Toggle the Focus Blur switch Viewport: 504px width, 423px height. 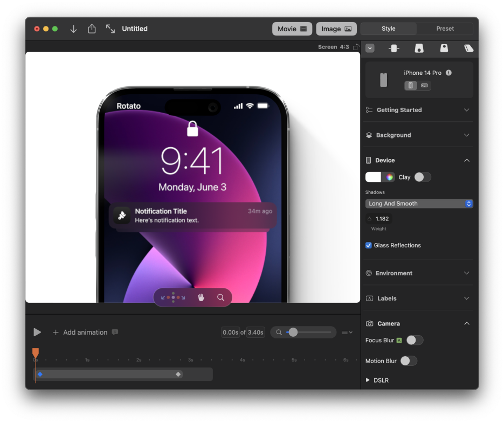tap(415, 340)
